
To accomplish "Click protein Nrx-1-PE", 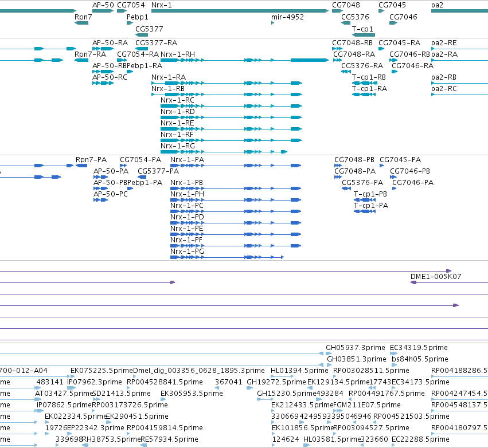I will point(187,229).
